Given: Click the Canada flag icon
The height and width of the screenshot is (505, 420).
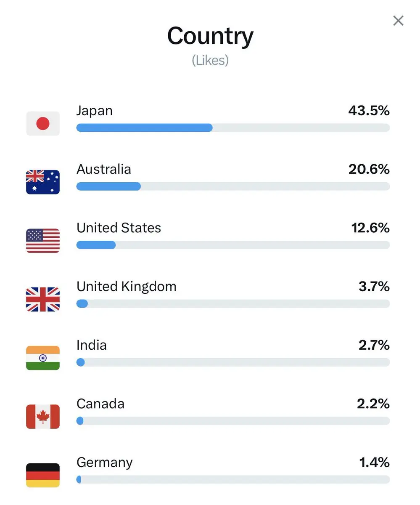Looking at the screenshot, I should click(43, 417).
